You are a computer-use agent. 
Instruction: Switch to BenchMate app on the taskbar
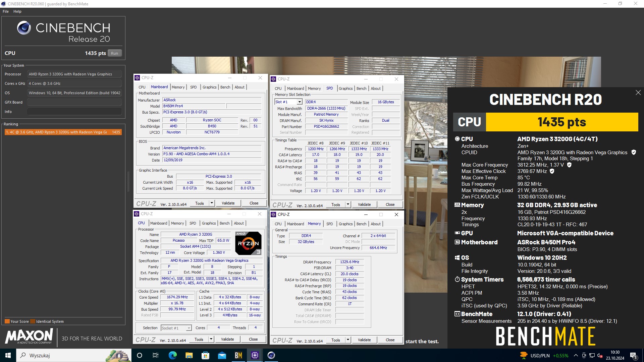tap(238, 355)
